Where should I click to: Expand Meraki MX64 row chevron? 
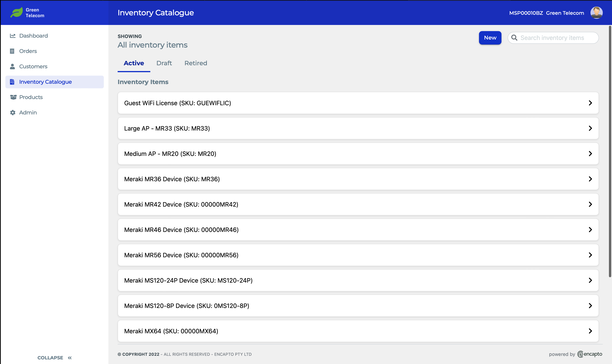click(590, 331)
